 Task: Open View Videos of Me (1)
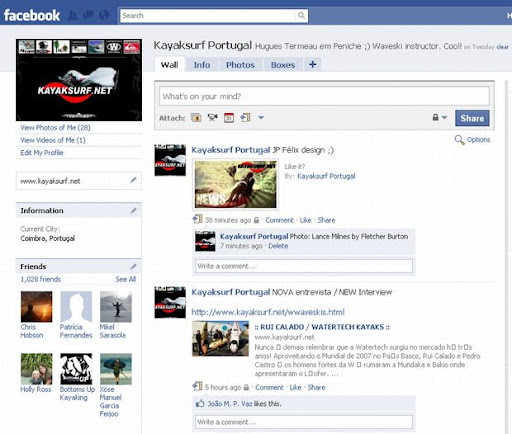coord(53,140)
